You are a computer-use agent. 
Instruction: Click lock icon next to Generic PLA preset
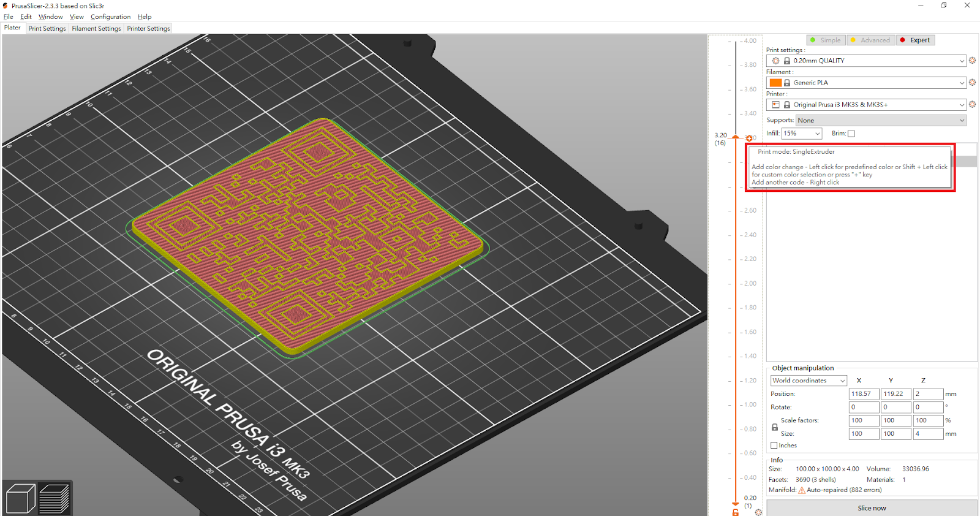(787, 83)
